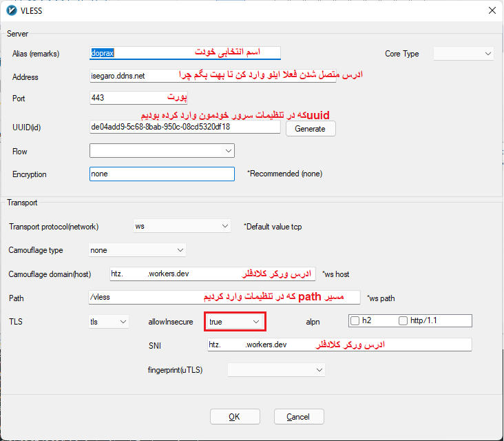The width and height of the screenshot is (504, 441).
Task: Click the Alias (remarks) input field
Action: pyautogui.click(x=185, y=53)
